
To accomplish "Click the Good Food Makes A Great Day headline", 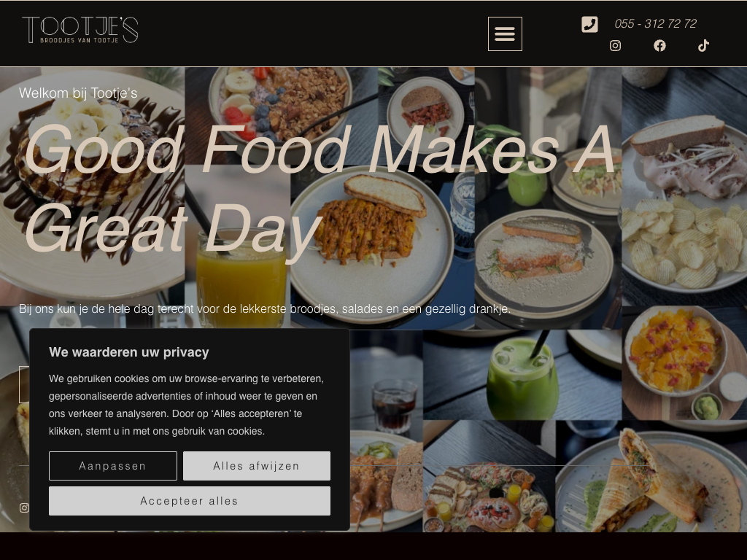I will 320,189.
